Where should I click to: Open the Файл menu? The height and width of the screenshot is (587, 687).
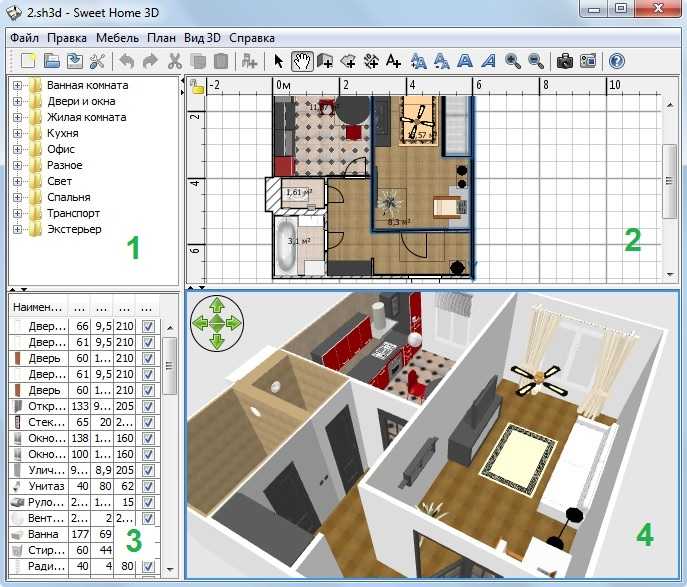(x=25, y=38)
